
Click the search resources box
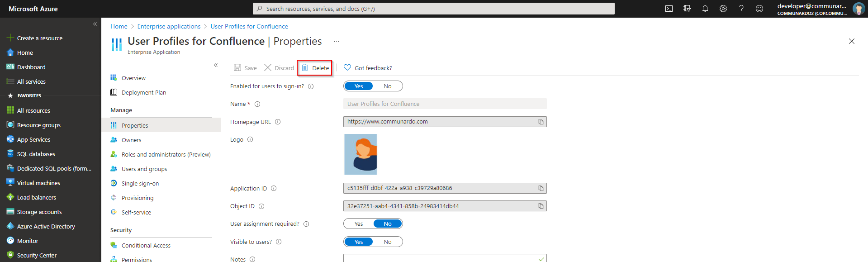coord(433,9)
